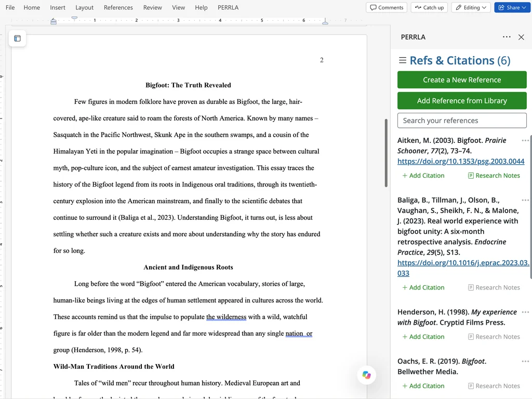Click the underlined phrase 'the wilderness'
The image size is (532, 399).
coord(227,317)
